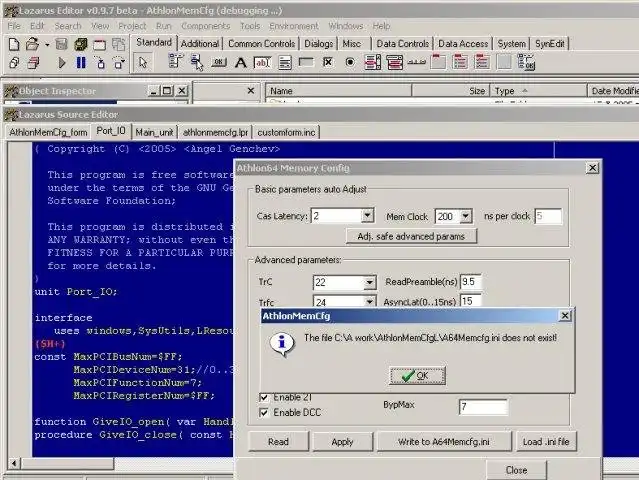Click the source editor horizontal scrollbar left arrow

click(14, 463)
